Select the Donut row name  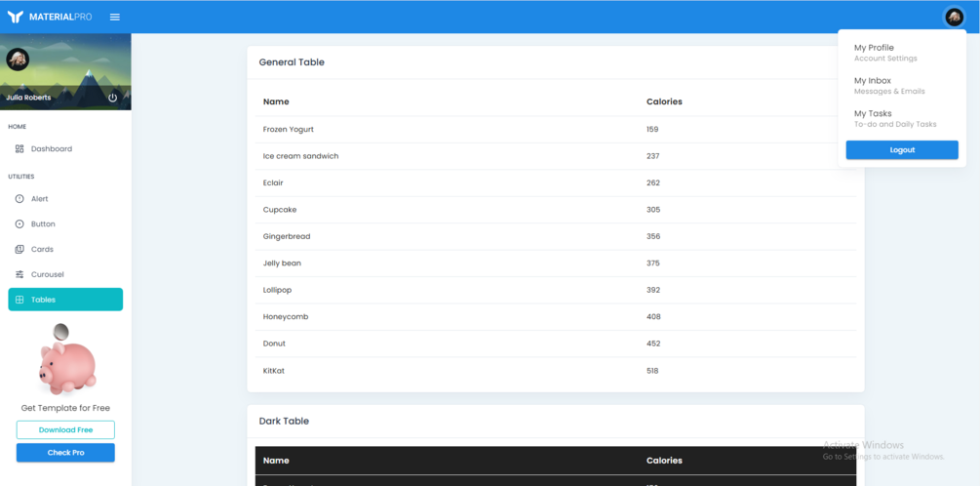274,344
